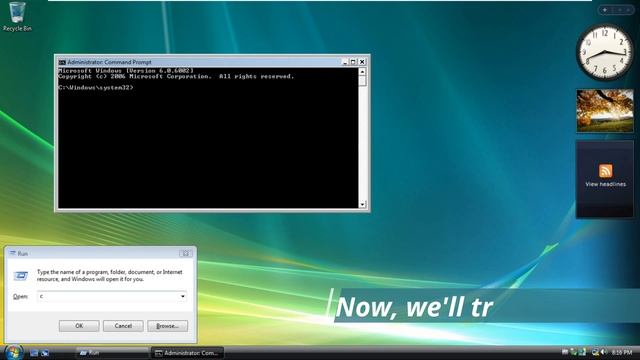Viewport: 640px width, 360px height.
Task: Click the taskbar clock time
Action: pyautogui.click(x=622, y=352)
